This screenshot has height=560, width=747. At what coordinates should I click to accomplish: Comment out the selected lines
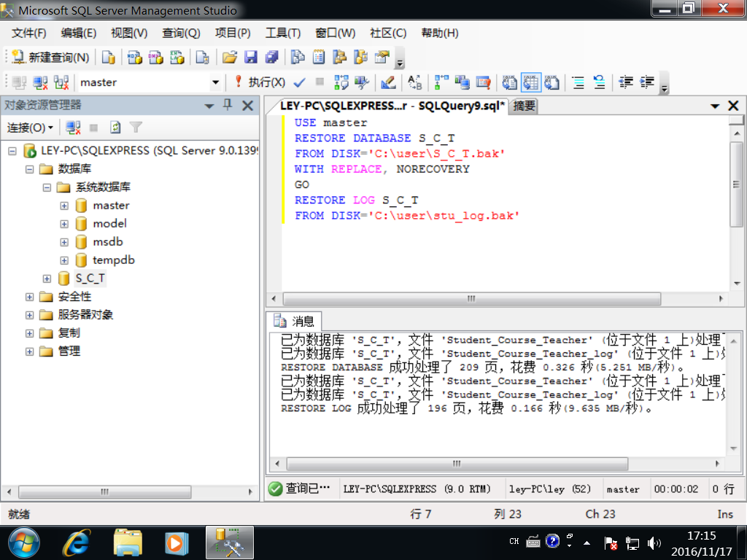[x=578, y=82]
